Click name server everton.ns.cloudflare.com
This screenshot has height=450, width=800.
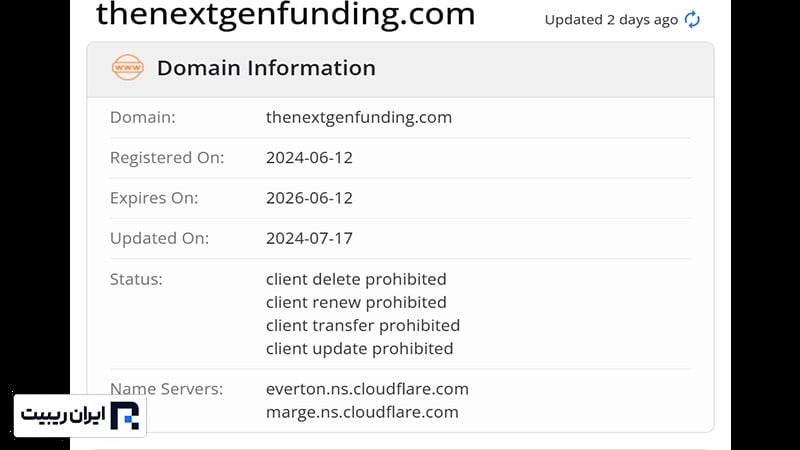tap(367, 389)
